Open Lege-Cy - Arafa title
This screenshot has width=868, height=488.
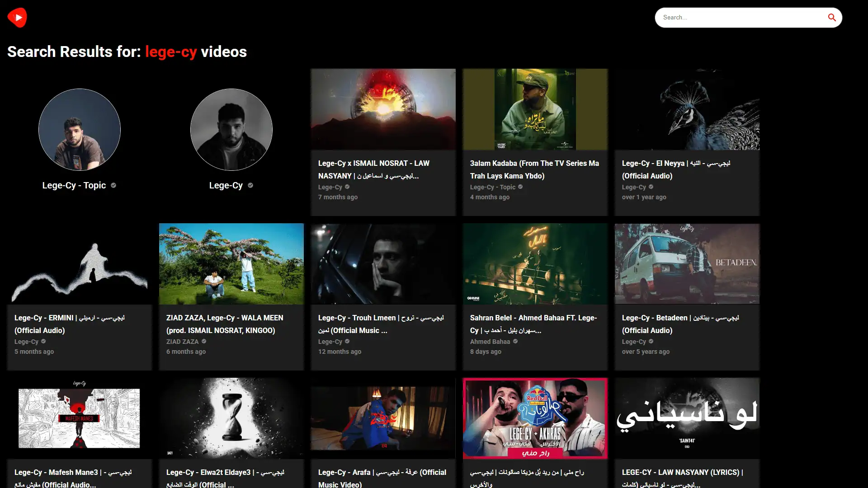click(382, 478)
